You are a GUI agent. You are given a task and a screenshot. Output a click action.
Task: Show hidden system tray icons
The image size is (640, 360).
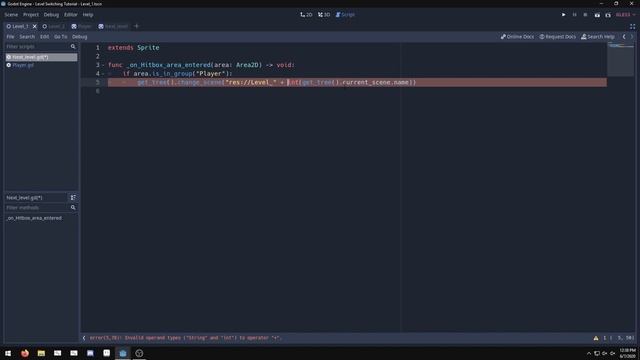(589, 353)
